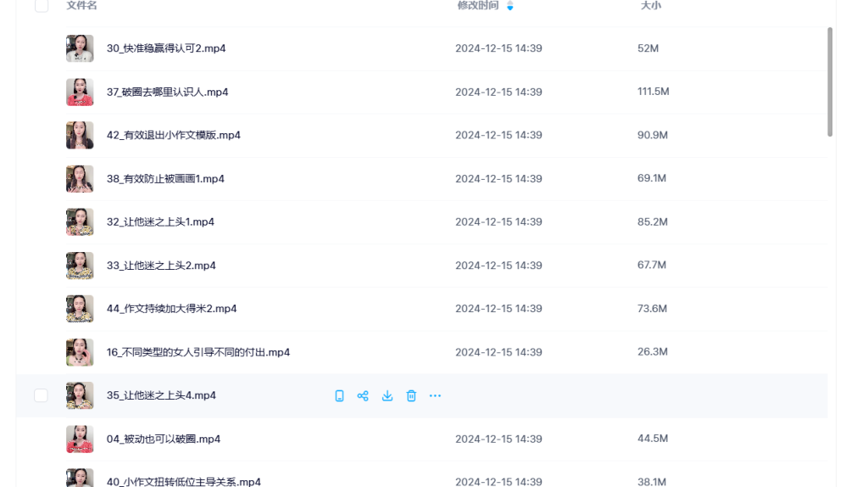This screenshot has height=487, width=868.
Task: Sort by the 修改时间 sort arrow
Action: pos(509,6)
